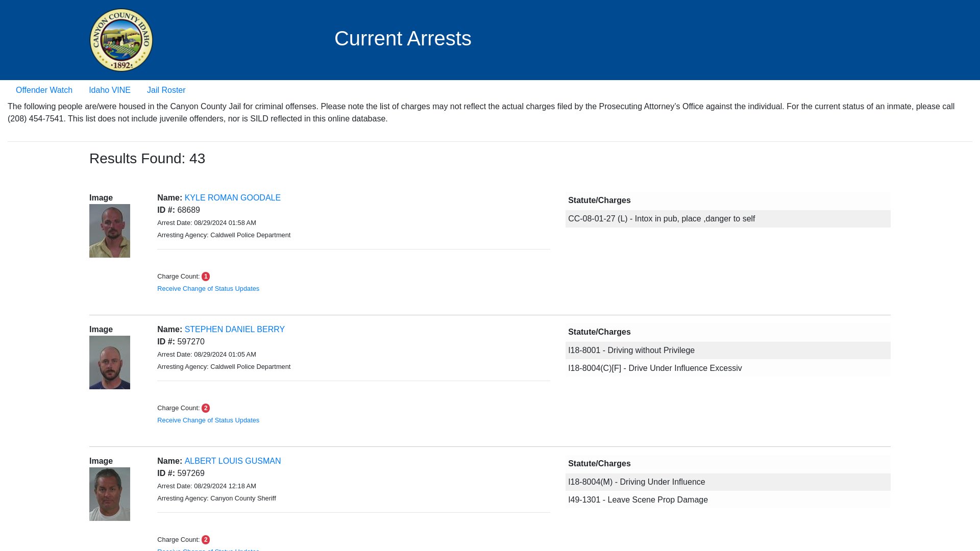The image size is (980, 551).
Task: Select the Drive Under Influence Excessiv row
Action: [727, 368]
